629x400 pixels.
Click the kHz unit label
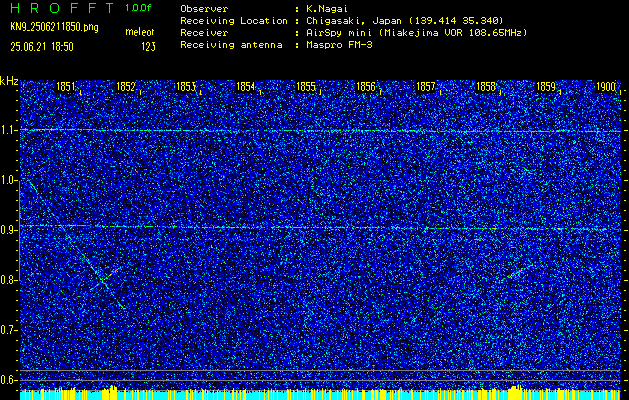[9, 81]
